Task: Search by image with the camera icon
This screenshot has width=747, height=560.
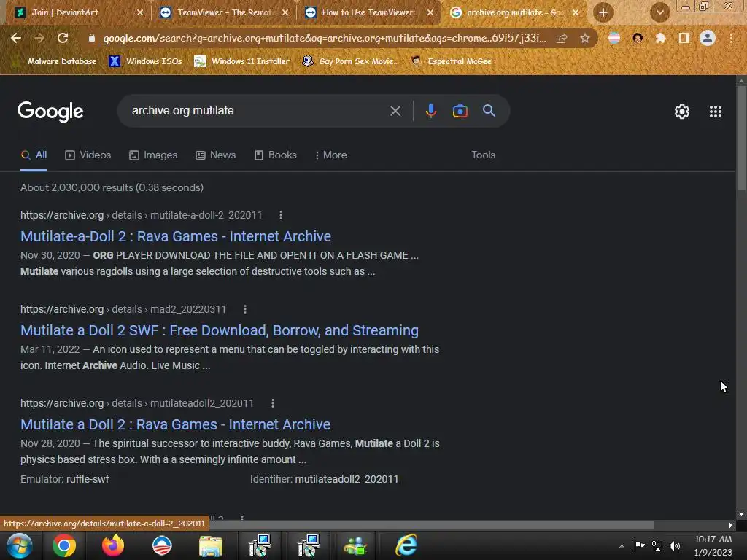Action: click(460, 111)
